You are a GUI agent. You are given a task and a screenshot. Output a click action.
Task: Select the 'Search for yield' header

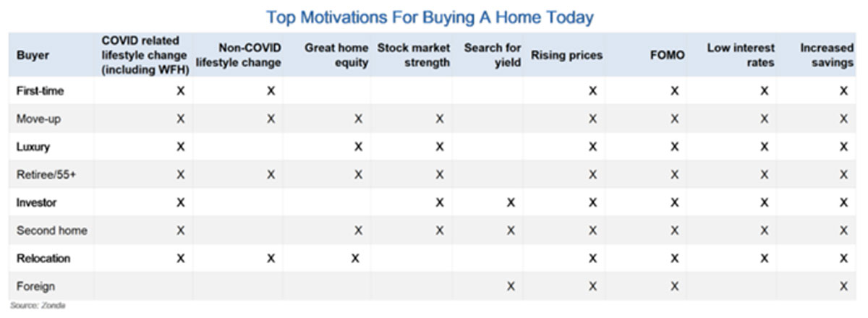(x=493, y=55)
